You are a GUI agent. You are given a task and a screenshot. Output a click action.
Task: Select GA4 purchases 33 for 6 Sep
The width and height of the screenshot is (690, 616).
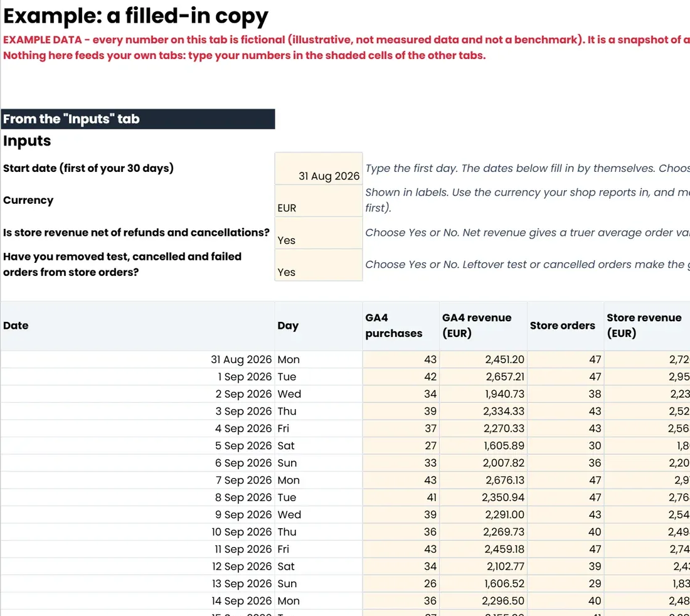pyautogui.click(x=401, y=463)
